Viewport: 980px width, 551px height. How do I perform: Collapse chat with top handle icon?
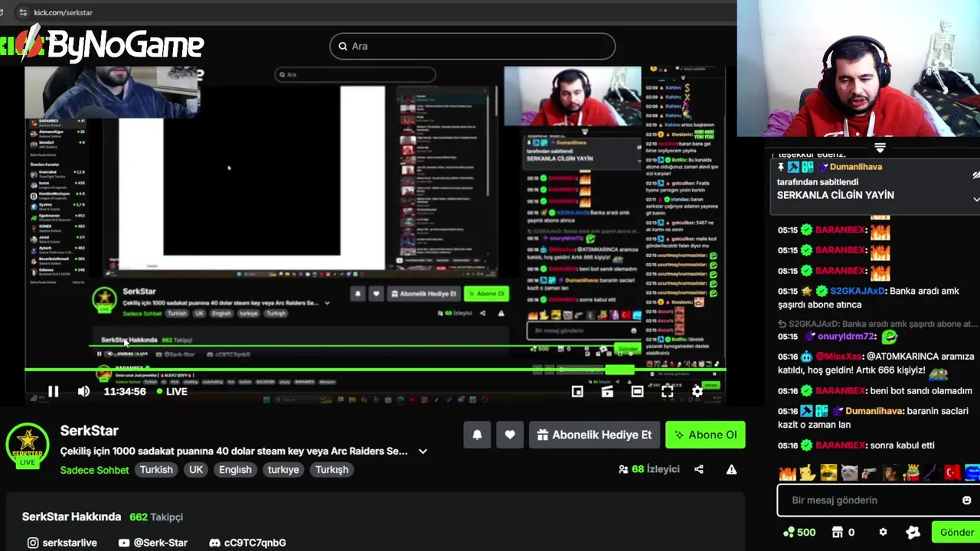880,148
